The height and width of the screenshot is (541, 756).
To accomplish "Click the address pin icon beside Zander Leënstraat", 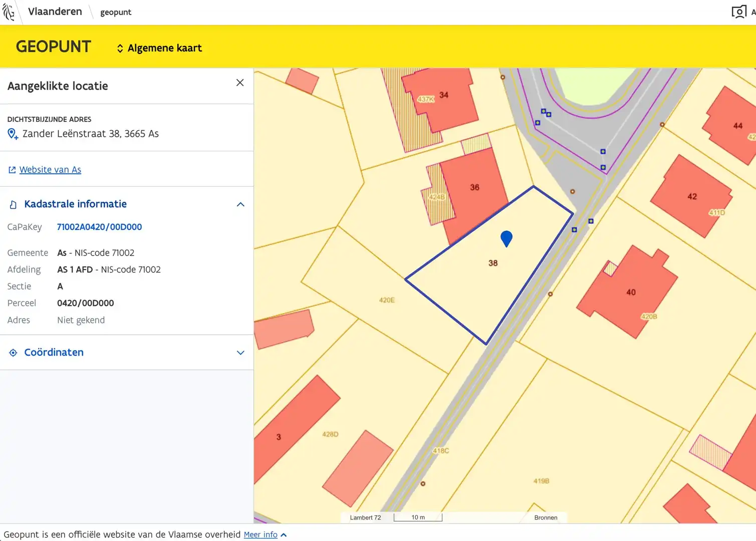I will 13,134.
